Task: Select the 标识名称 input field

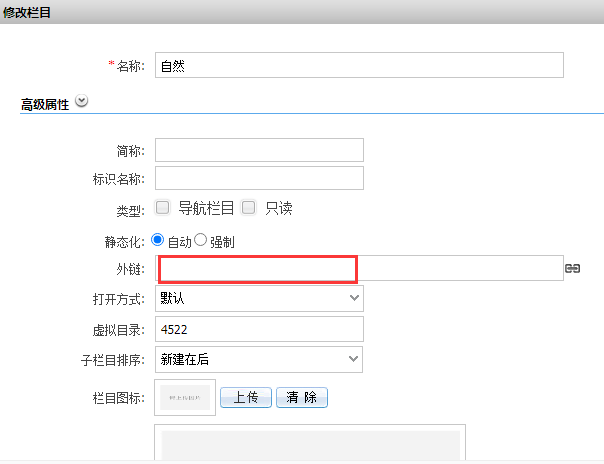Action: point(259,178)
